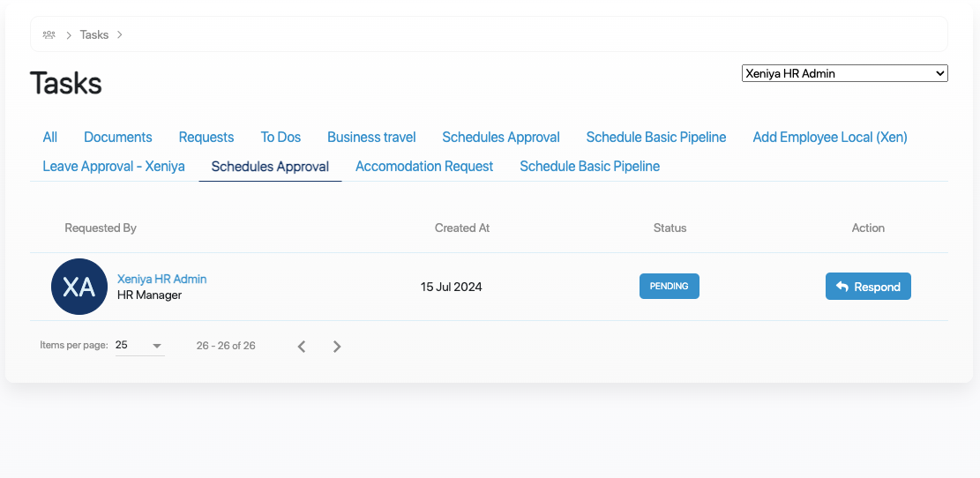Open Xeniya HR Admin profile link
The height and width of the screenshot is (478, 980).
pyautogui.click(x=162, y=279)
